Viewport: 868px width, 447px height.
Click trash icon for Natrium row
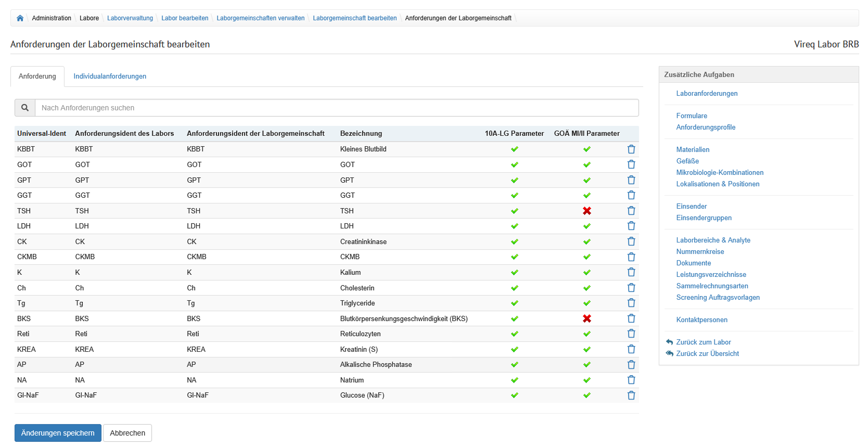pyautogui.click(x=631, y=380)
